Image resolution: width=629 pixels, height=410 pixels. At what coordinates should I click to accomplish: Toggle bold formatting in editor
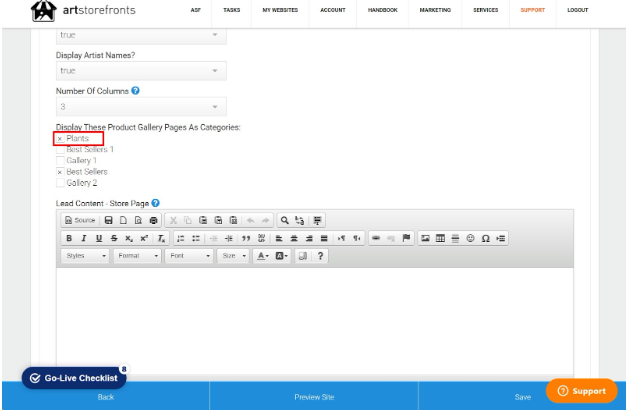tap(69, 238)
